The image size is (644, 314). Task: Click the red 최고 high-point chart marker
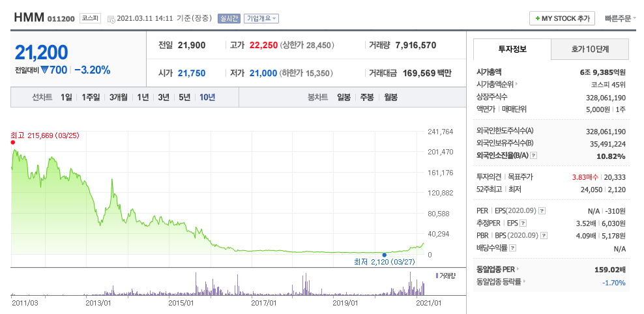pos(13,143)
